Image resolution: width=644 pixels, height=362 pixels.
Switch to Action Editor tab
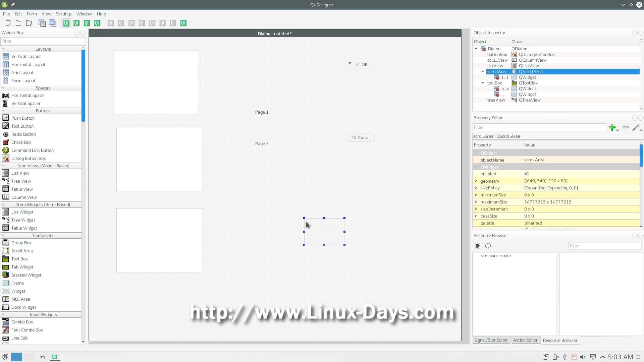(x=525, y=340)
